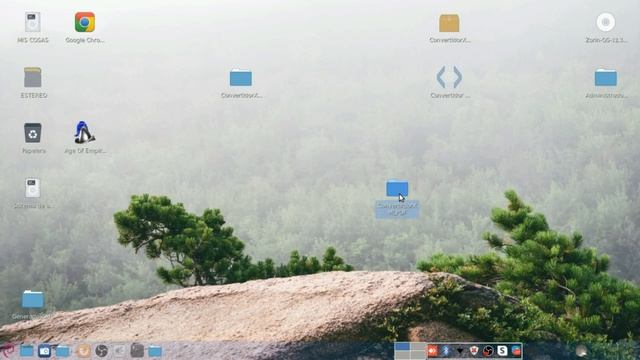Open the Zorin start menu
This screenshot has height=360, width=640.
[x=7, y=351]
